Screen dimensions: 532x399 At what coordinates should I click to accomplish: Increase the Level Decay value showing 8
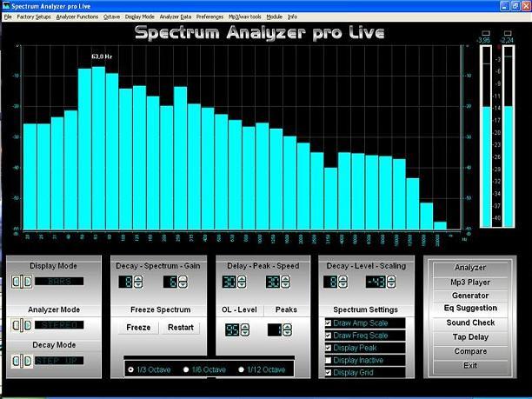[343, 279]
